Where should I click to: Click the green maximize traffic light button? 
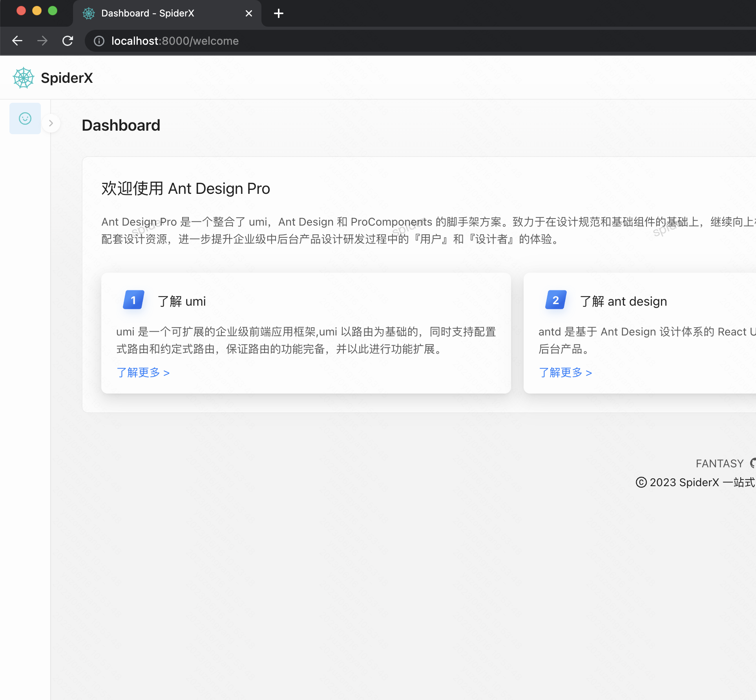(x=53, y=11)
